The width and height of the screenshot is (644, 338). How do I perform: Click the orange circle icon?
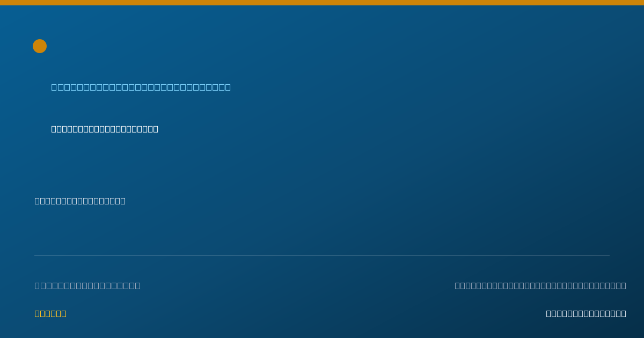coord(40,46)
